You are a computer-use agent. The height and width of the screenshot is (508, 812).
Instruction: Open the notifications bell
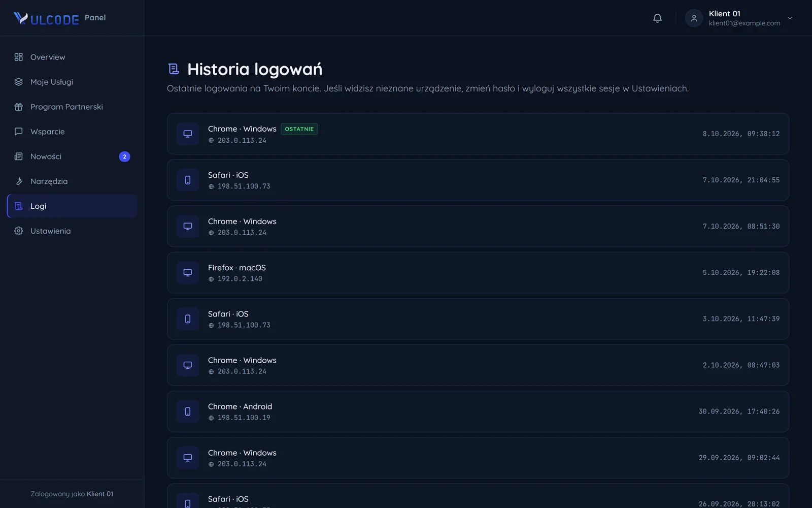pos(657,18)
